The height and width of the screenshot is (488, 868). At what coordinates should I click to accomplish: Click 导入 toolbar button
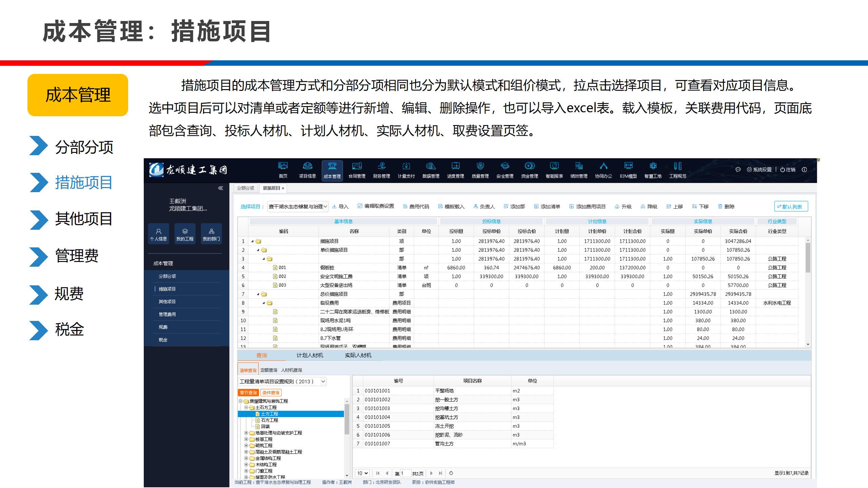pos(340,206)
